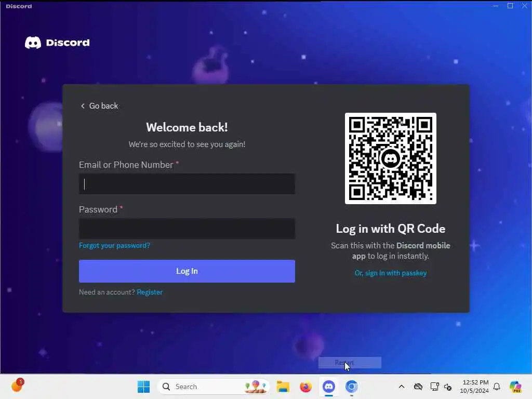Viewport: 532px width, 399px height.
Task: Open the Windows Start menu
Action: coord(143,387)
